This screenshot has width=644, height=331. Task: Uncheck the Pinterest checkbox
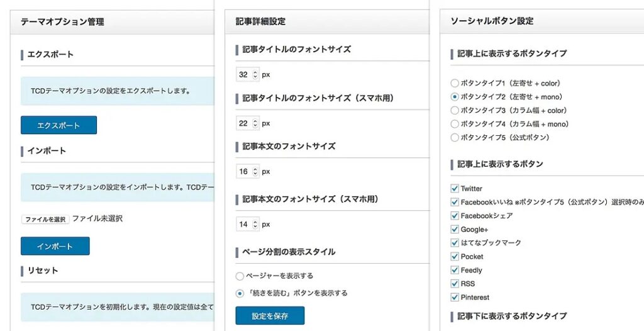tap(454, 297)
